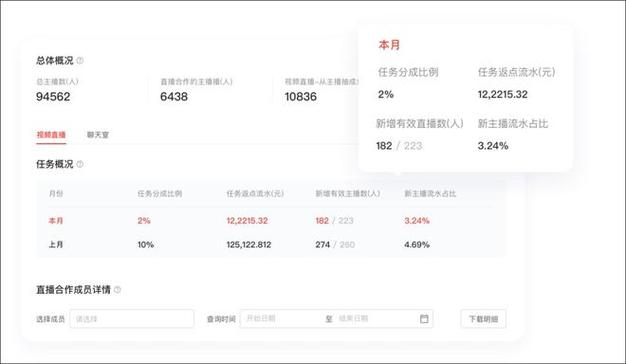Click the 上月 row label in task table
Image resolution: width=626 pixels, height=364 pixels.
point(56,245)
